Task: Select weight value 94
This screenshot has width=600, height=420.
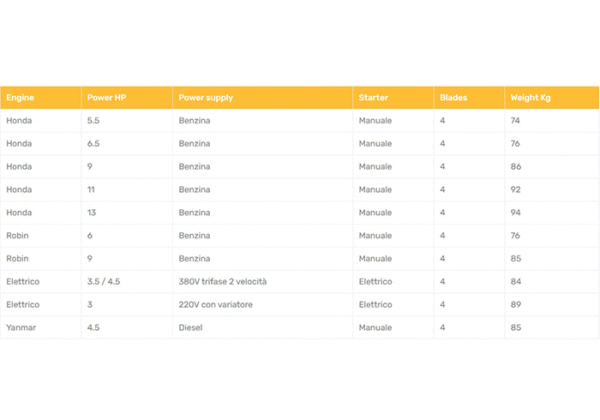Action: 515,212
